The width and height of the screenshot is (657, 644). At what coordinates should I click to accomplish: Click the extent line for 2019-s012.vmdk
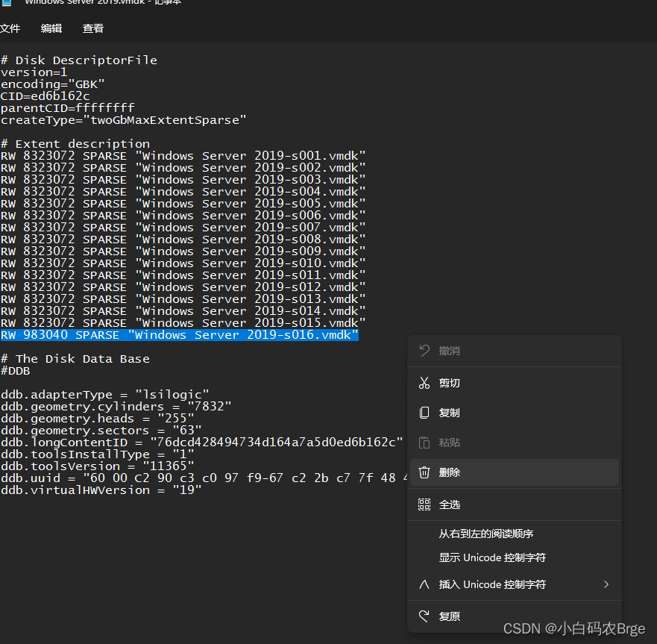(183, 287)
